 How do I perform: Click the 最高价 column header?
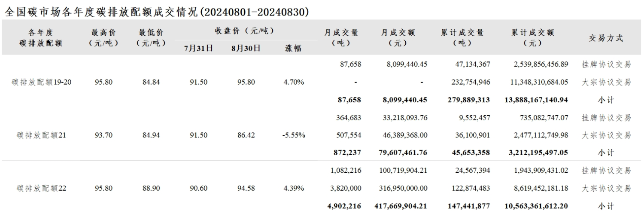(x=103, y=37)
